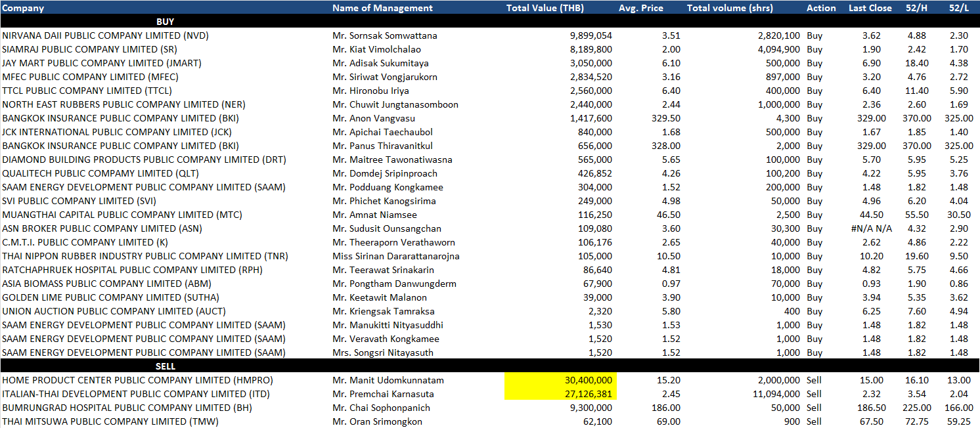
Task: Select the SELL section header row
Action: coord(490,366)
